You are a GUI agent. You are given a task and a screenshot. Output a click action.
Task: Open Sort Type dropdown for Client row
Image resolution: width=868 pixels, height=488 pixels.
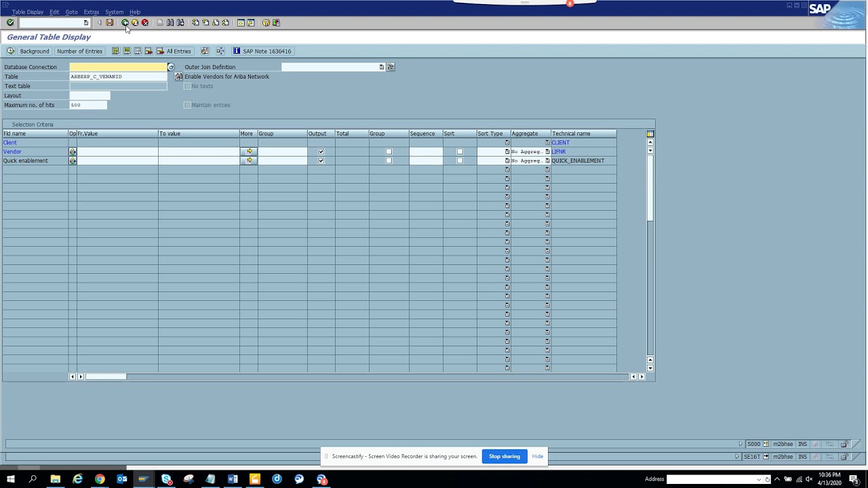point(507,142)
